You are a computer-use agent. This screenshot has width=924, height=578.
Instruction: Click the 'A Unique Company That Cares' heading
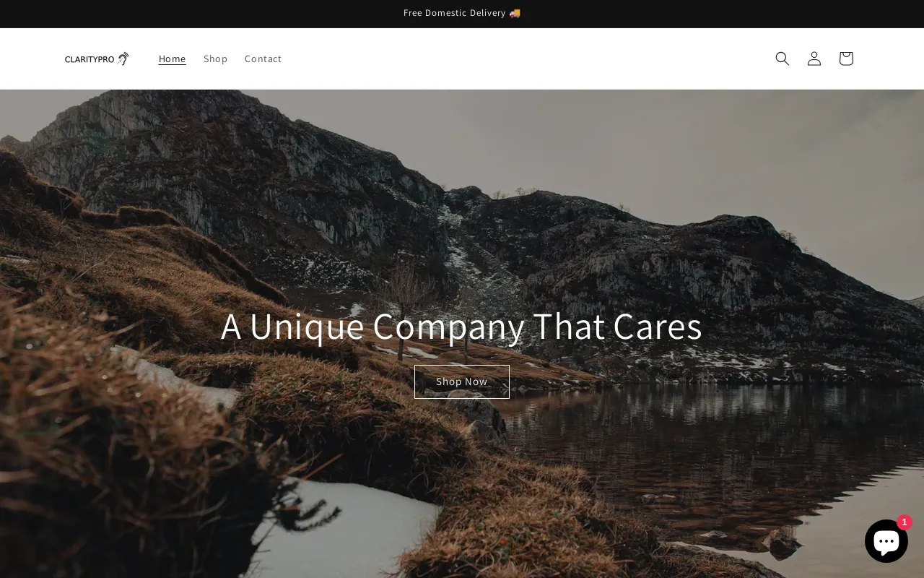pyautogui.click(x=462, y=326)
